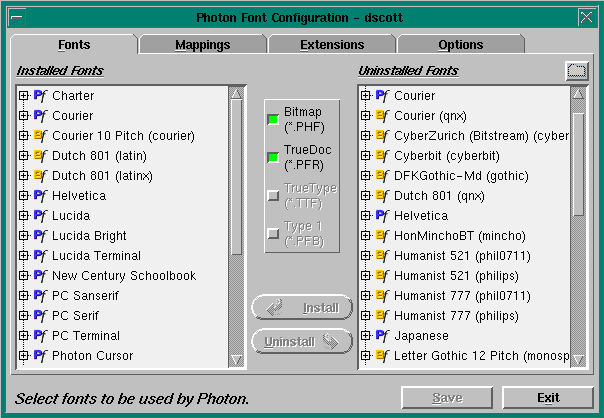Viewport: 604px width, 418px height.
Task: Open the Extensions tab
Action: [332, 45]
